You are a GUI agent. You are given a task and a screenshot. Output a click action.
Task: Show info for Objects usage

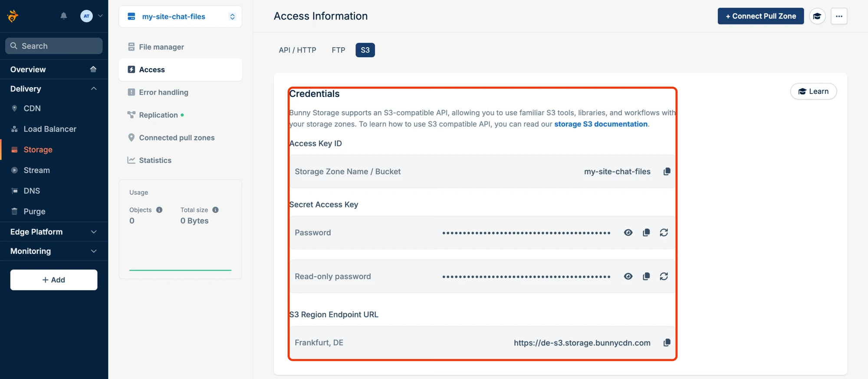(x=159, y=210)
